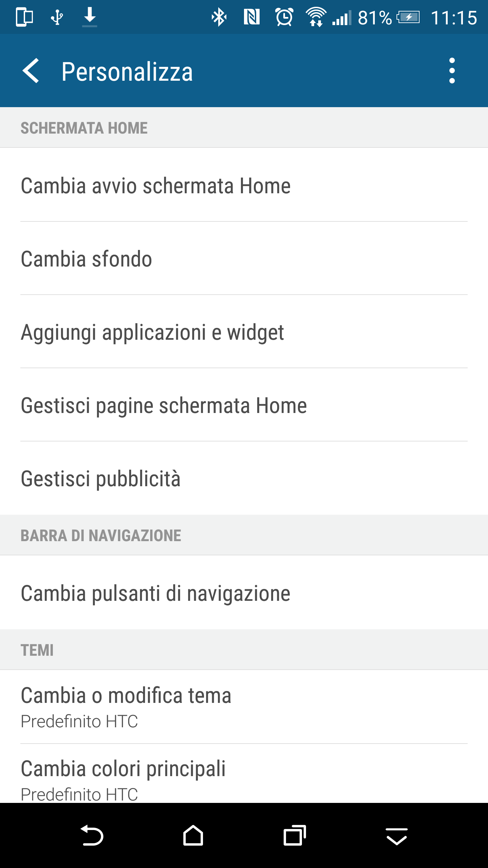Tap Cambia o modifica tema

point(244,707)
